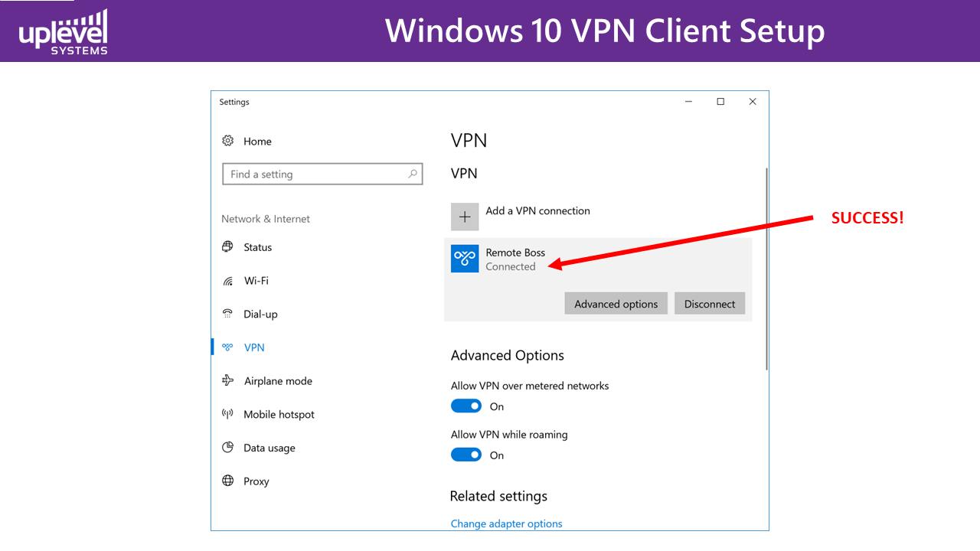The width and height of the screenshot is (980, 551).
Task: Click the Mobile hotspot icon
Action: 227,414
